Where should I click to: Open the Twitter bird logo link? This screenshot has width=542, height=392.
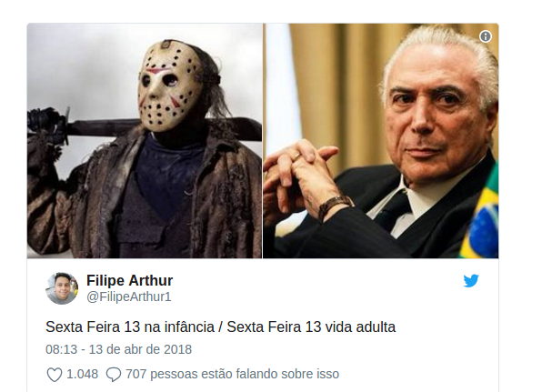pos(471,281)
